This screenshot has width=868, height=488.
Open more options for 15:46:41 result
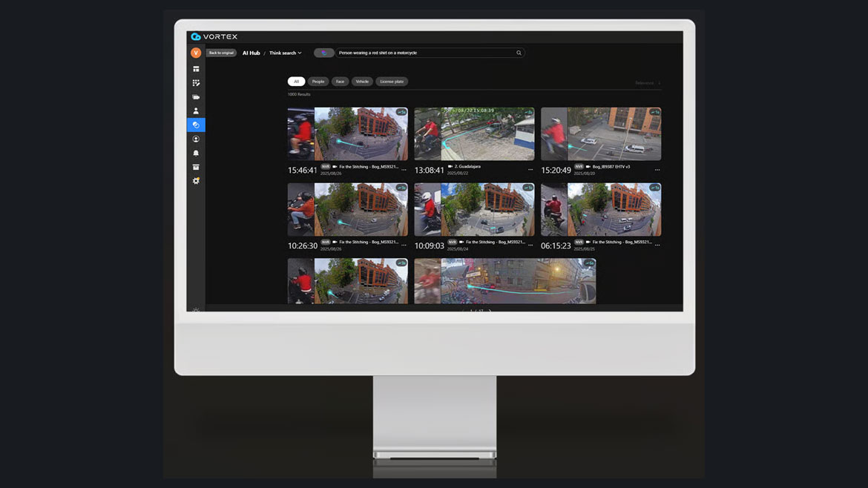[x=404, y=170]
